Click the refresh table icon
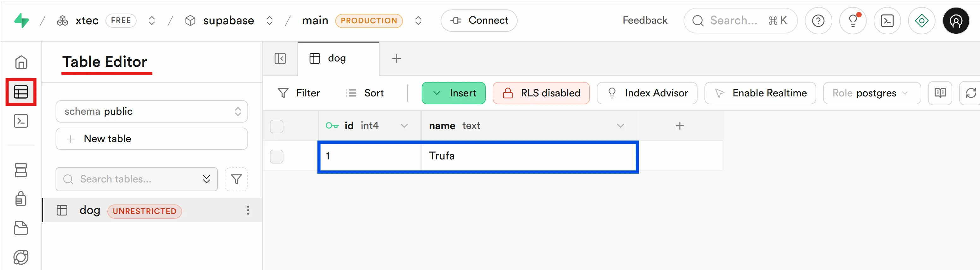 tap(971, 93)
